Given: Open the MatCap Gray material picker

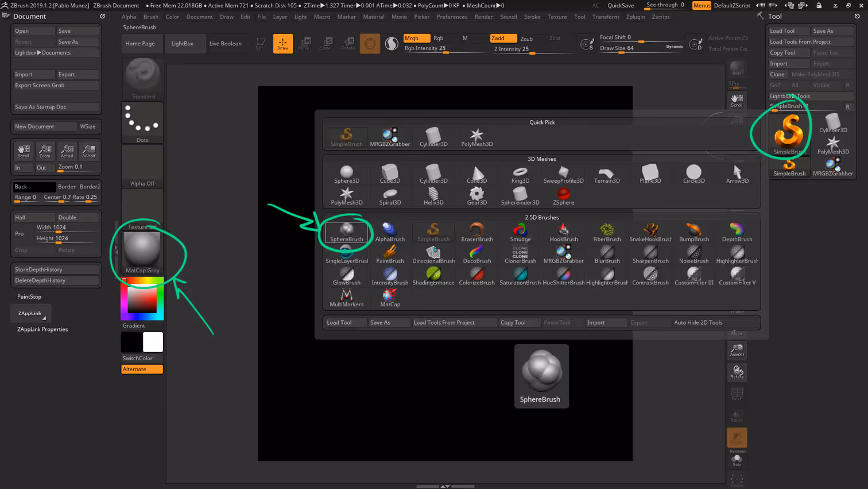Looking at the screenshot, I should (142, 253).
